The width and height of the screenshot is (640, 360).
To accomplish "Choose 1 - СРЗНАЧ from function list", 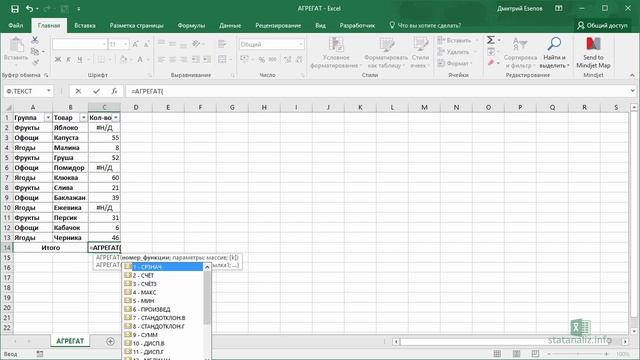I will pyautogui.click(x=163, y=267).
